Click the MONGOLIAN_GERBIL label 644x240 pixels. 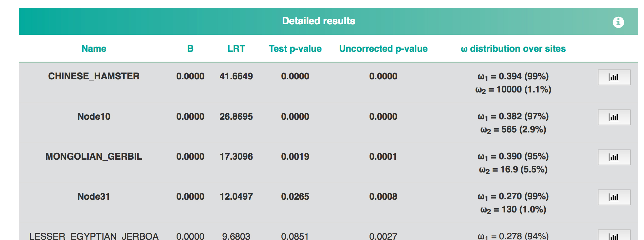coord(93,157)
